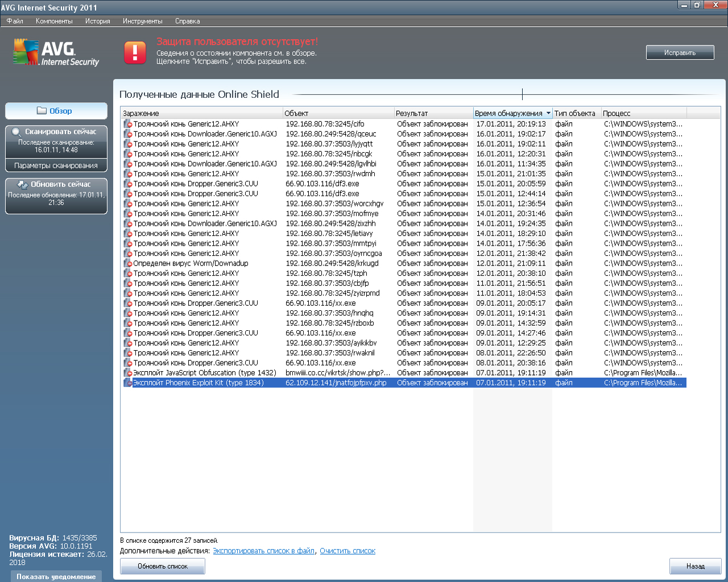Click Обновить сейчас to update
The image size is (728, 582).
(56, 196)
